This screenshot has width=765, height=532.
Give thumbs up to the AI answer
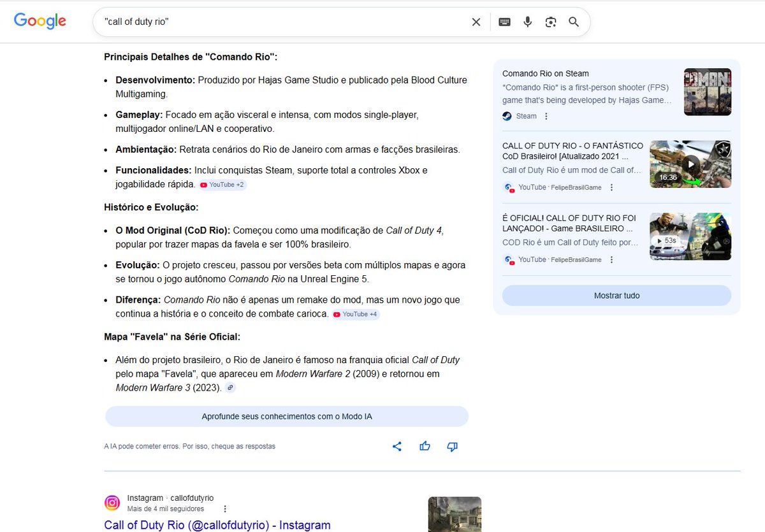[x=425, y=447]
